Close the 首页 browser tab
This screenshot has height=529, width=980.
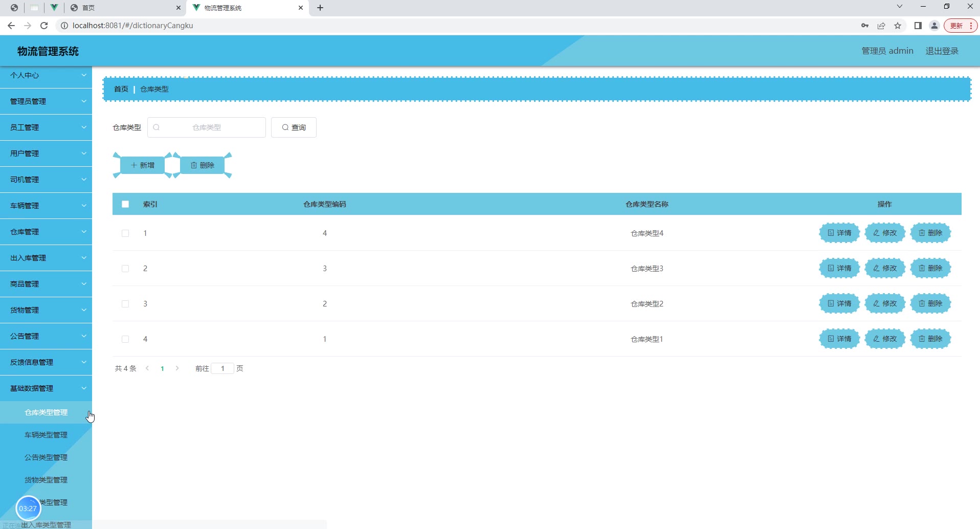pyautogui.click(x=178, y=8)
